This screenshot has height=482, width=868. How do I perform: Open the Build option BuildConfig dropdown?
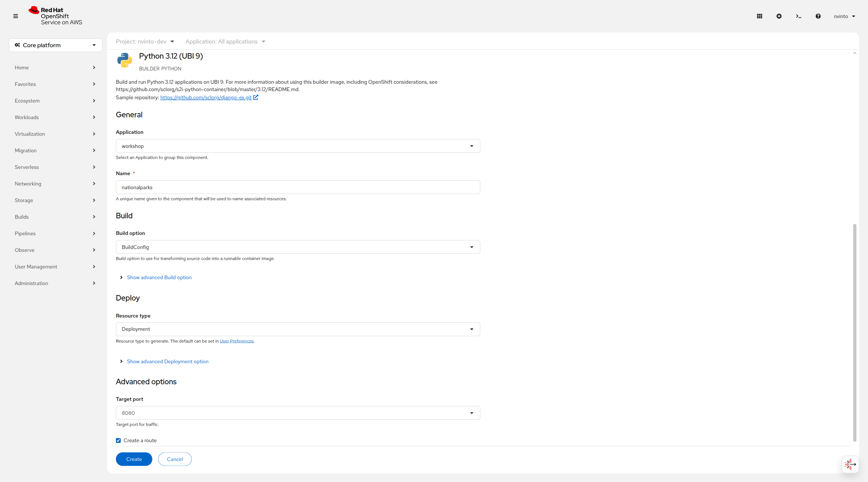coord(298,247)
